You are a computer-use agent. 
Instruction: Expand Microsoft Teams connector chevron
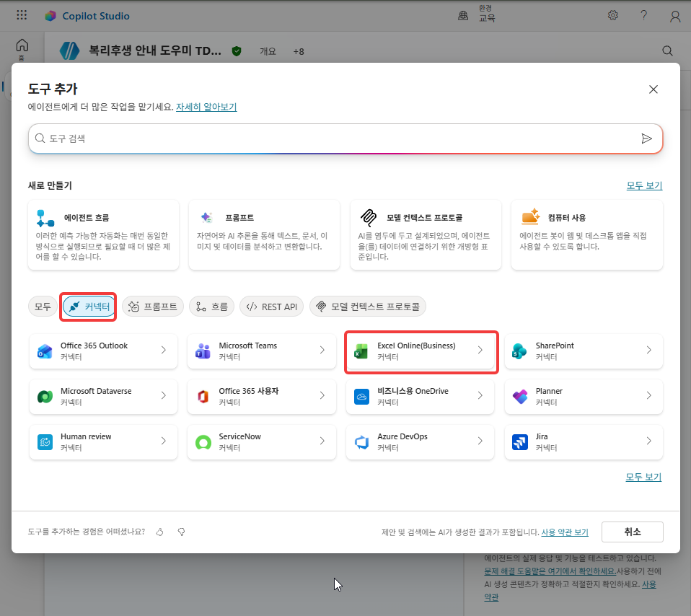[322, 350]
